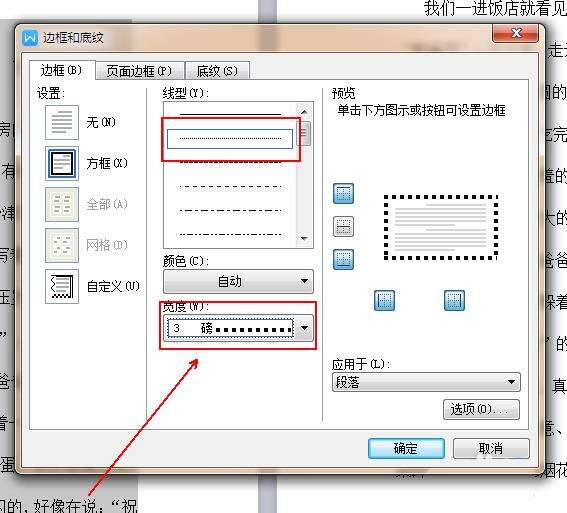567x513 pixels.
Task: Toggle the bottom border button in preview
Action: tap(343, 260)
